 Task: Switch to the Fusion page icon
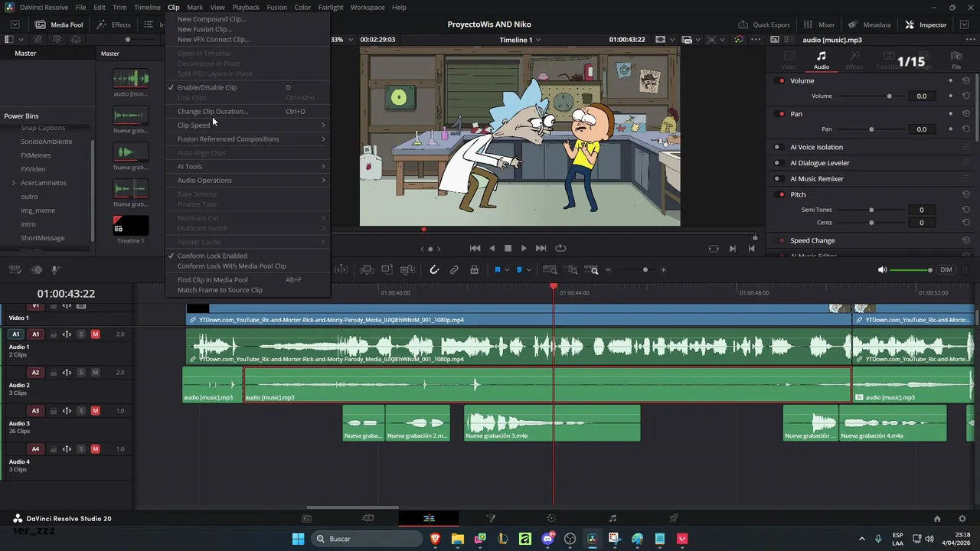pos(490,518)
